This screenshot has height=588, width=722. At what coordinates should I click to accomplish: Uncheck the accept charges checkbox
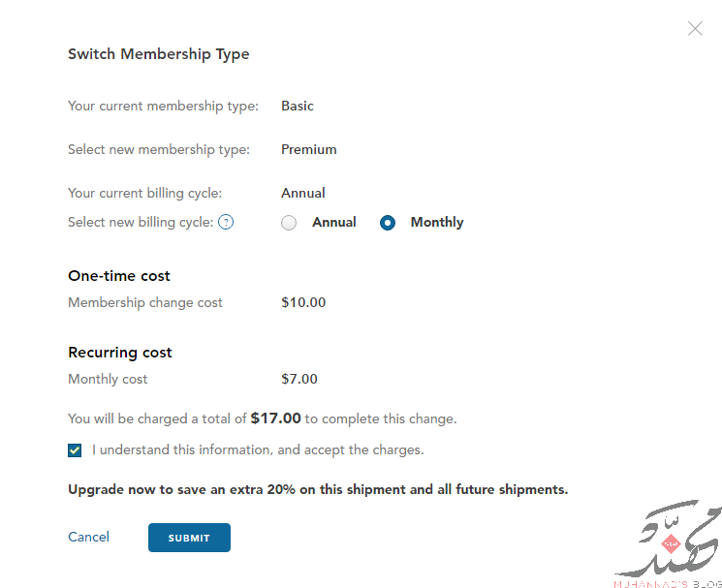pos(75,450)
